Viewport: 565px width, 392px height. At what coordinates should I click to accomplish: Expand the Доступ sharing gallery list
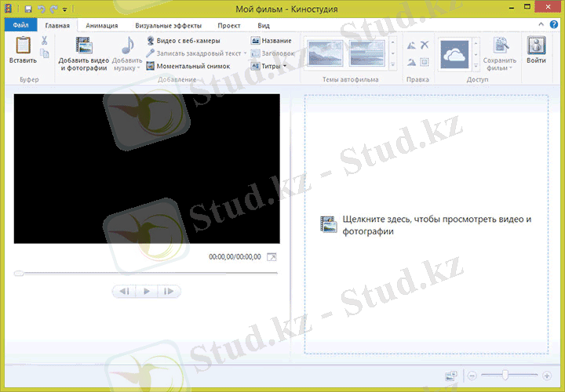pos(476,66)
